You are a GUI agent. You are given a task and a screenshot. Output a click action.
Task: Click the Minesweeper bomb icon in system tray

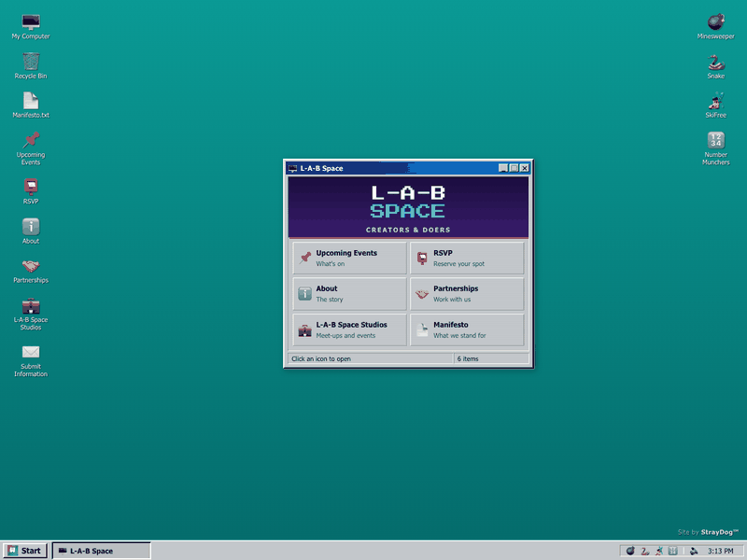pyautogui.click(x=630, y=551)
